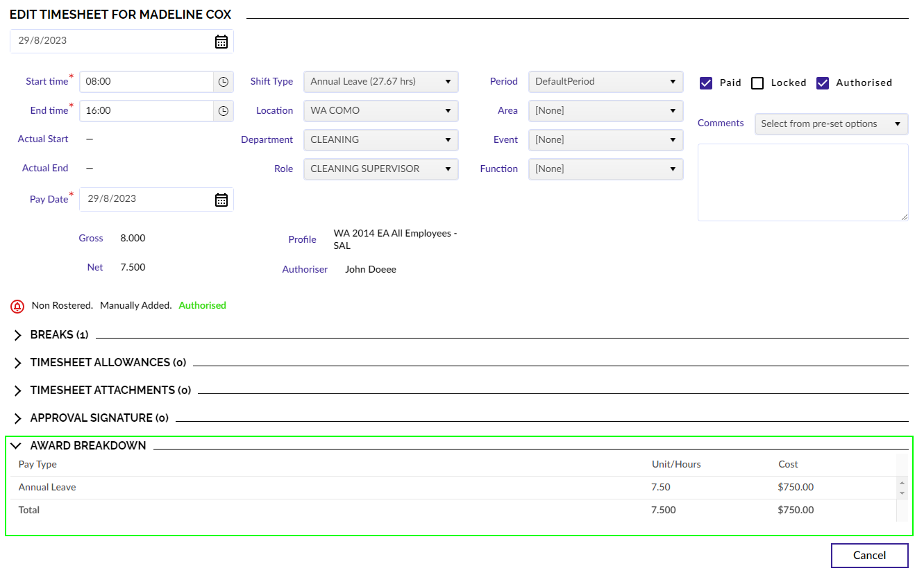Click inside the Comments text area
The width and height of the screenshot is (924, 582).
tap(803, 182)
